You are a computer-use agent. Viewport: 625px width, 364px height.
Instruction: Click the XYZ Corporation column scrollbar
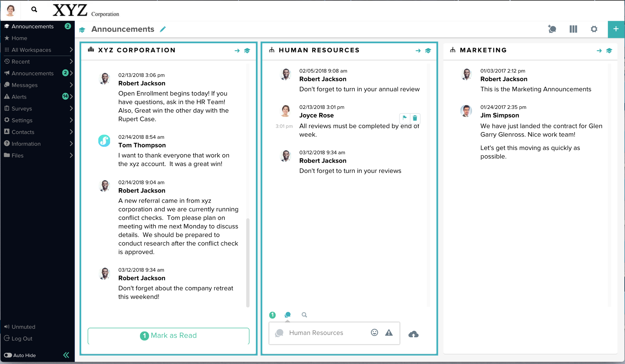[248, 262]
